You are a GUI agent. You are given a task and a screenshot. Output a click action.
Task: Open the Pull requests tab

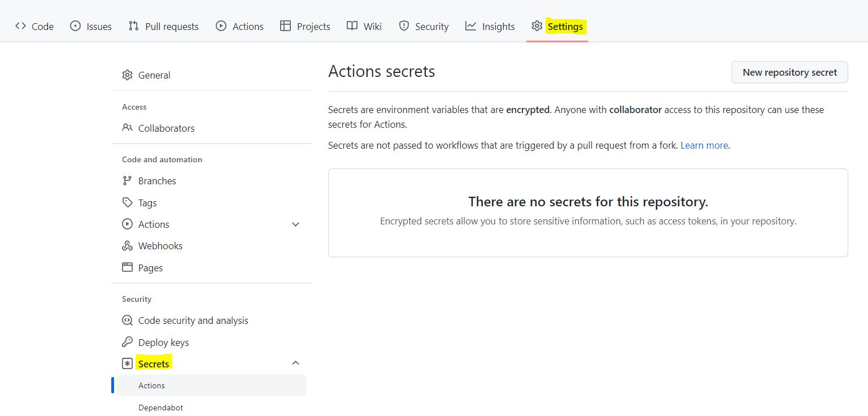(x=164, y=27)
